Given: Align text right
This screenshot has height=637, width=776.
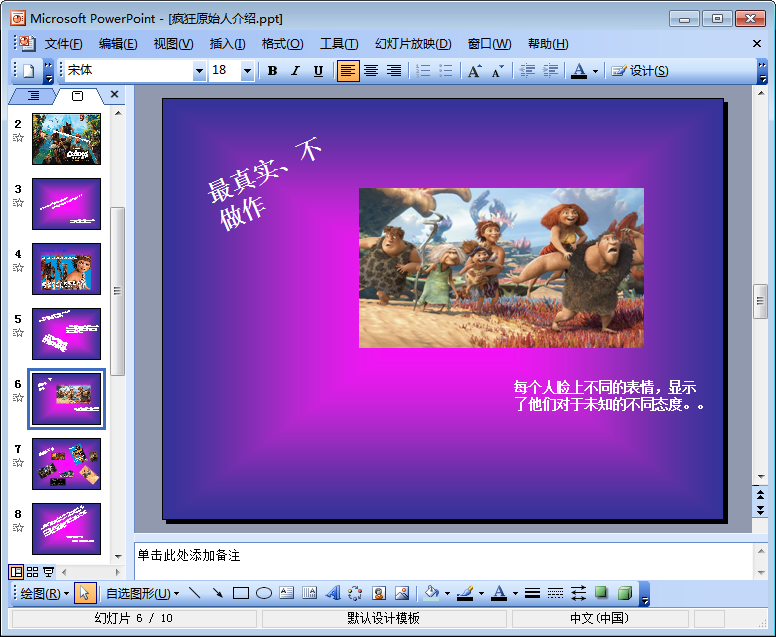Looking at the screenshot, I should (394, 71).
